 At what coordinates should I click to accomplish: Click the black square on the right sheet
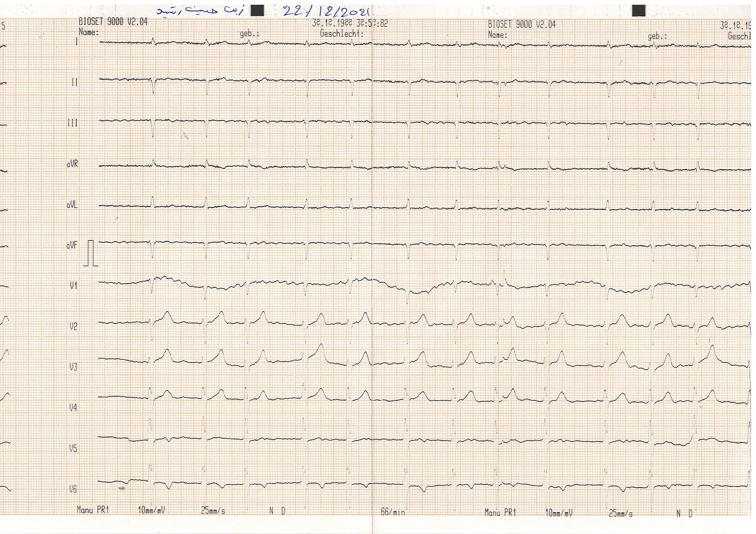coord(639,11)
